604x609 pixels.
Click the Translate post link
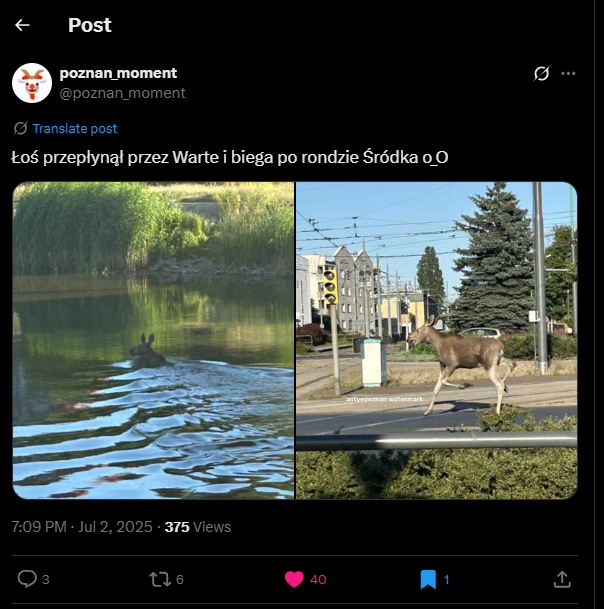pyautogui.click(x=75, y=129)
